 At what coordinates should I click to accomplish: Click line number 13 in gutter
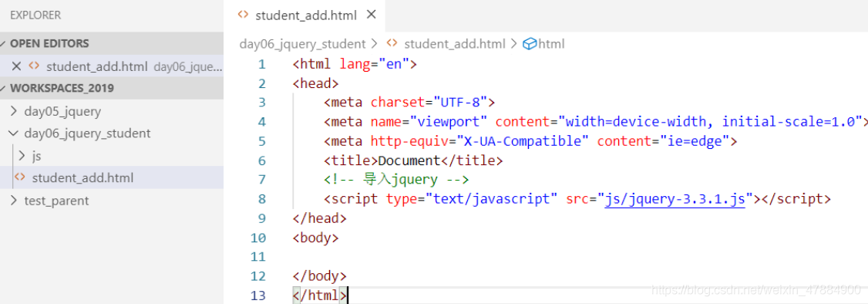tap(258, 296)
